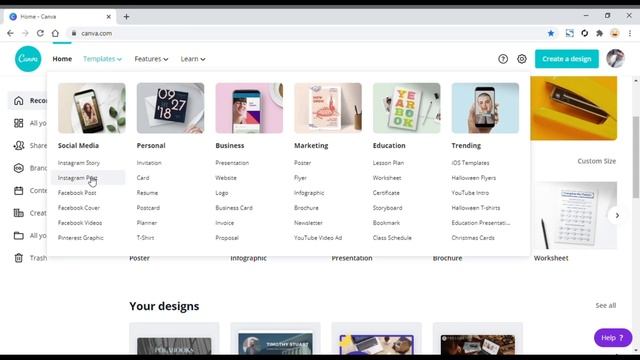Reload the page with refresh icon

[x=40, y=33]
